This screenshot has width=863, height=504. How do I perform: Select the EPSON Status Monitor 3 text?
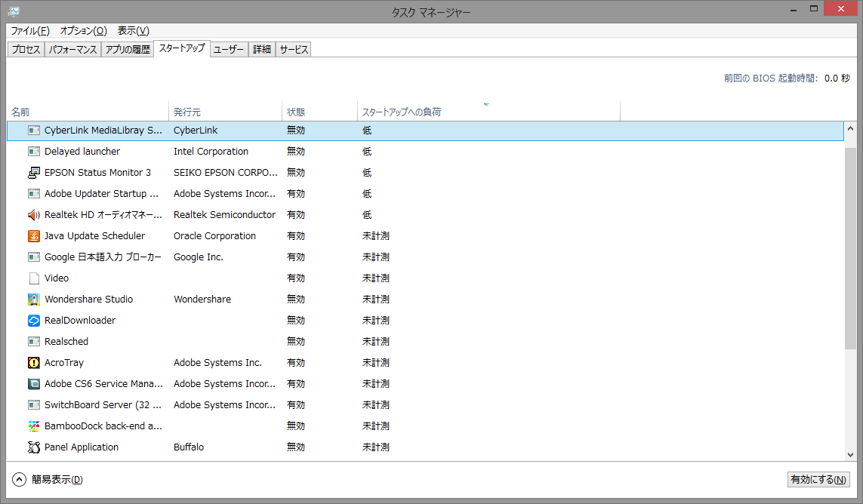(x=97, y=173)
